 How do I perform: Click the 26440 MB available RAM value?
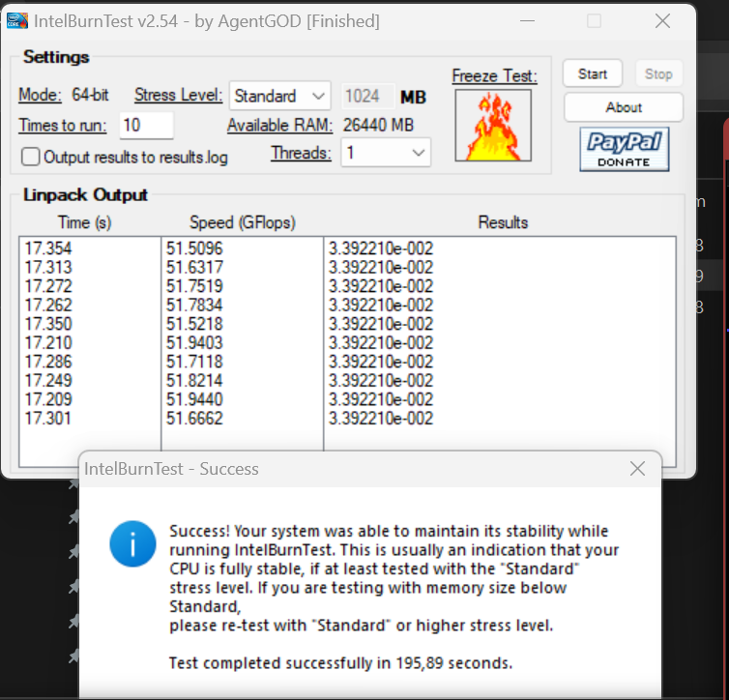[x=378, y=126]
